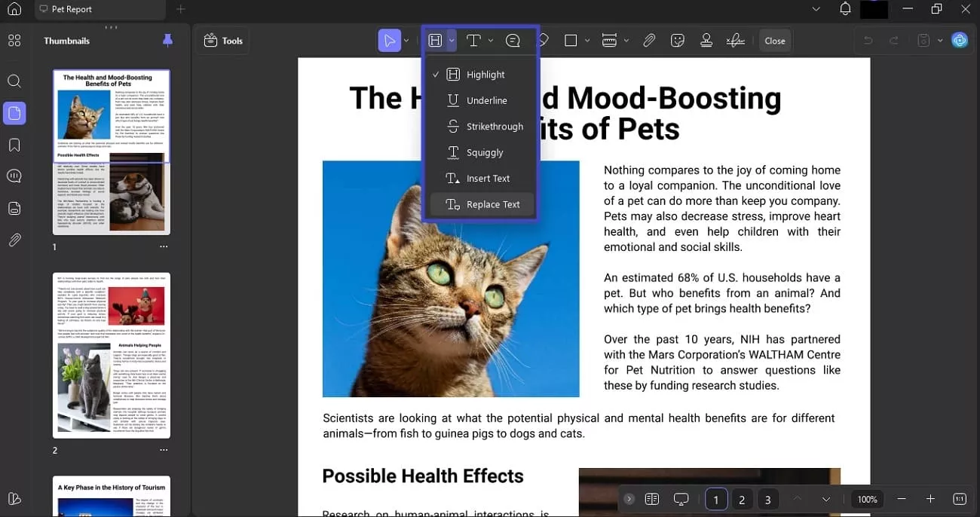
Task: Click the comment note tool icon
Action: [513, 41]
